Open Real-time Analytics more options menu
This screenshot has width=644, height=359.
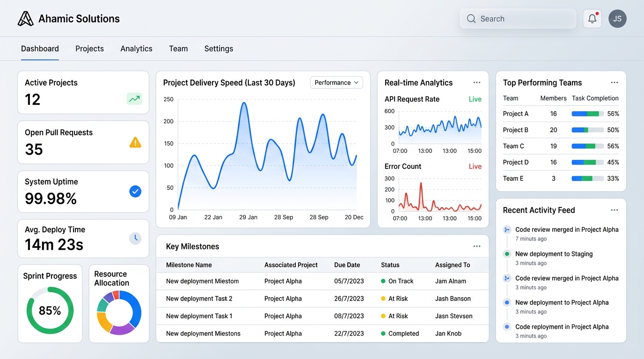477,83
